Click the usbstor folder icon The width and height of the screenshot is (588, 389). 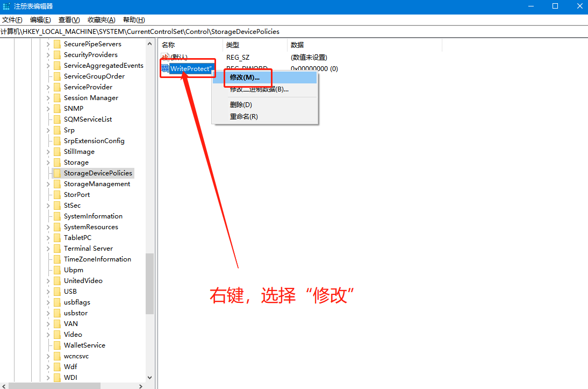click(57, 313)
